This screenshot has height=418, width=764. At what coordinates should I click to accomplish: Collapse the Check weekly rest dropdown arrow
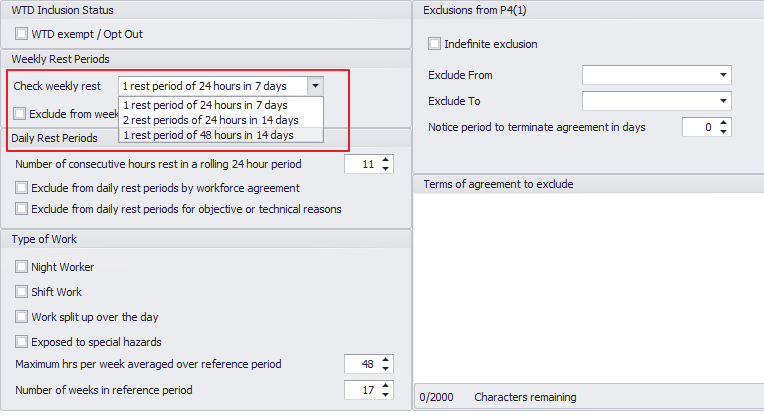315,87
